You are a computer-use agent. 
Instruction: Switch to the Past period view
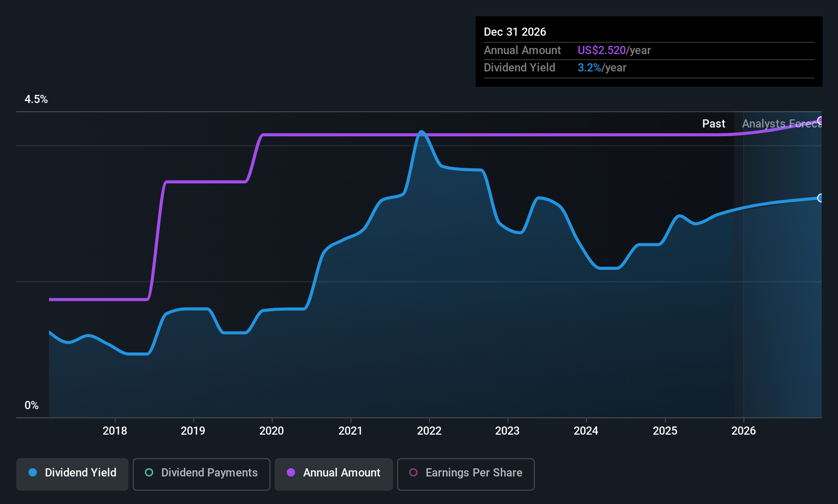click(x=713, y=123)
